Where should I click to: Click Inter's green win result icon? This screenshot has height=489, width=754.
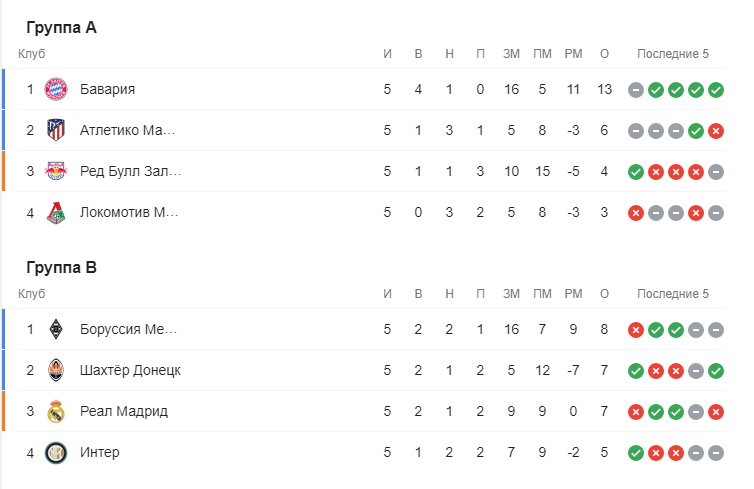(x=636, y=452)
